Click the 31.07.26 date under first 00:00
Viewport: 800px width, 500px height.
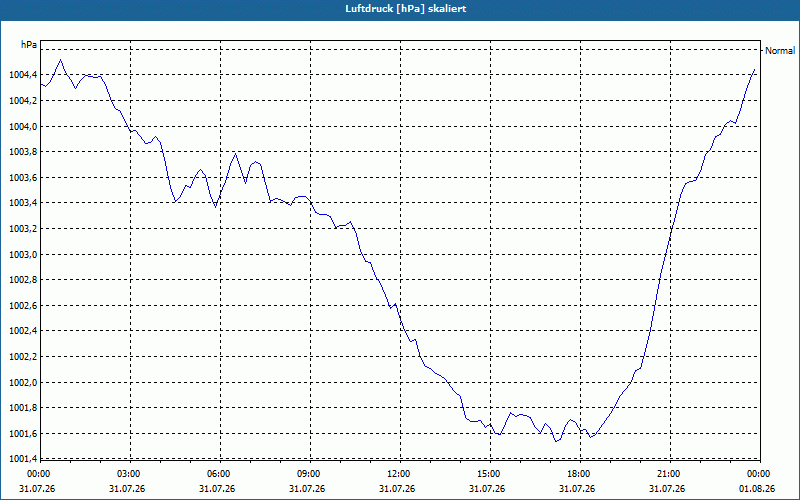[37, 489]
